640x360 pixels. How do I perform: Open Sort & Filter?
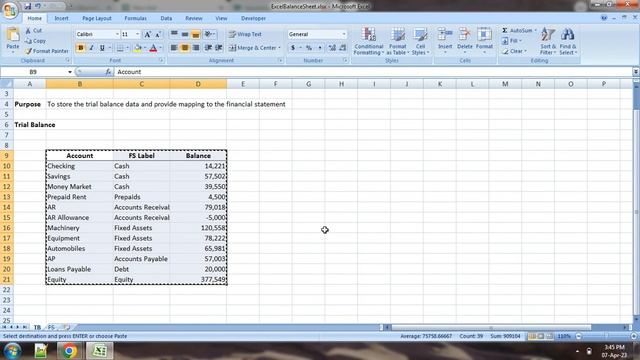pos(548,41)
